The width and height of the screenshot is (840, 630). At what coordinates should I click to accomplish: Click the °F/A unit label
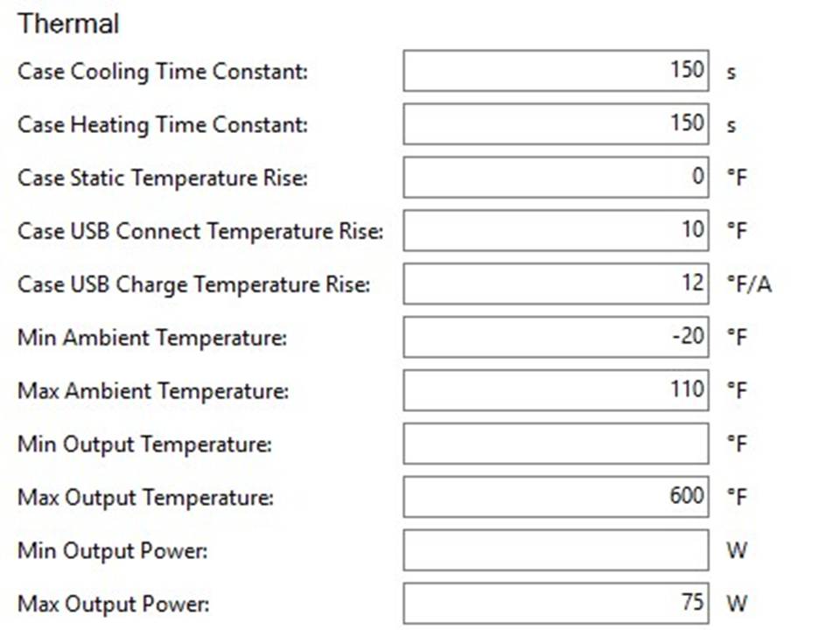pyautogui.click(x=750, y=285)
